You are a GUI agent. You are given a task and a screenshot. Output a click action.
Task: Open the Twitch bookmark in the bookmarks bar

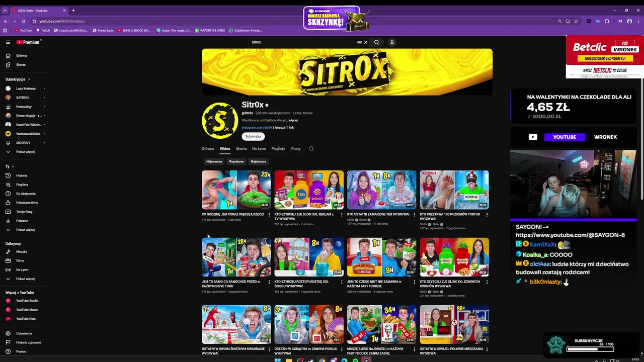pyautogui.click(x=43, y=30)
